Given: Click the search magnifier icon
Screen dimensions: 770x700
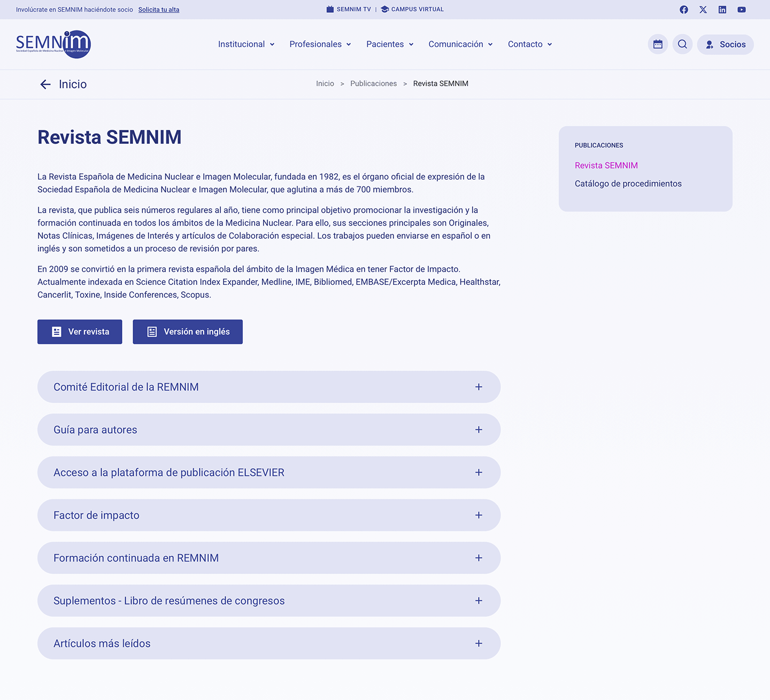Looking at the screenshot, I should pos(682,44).
